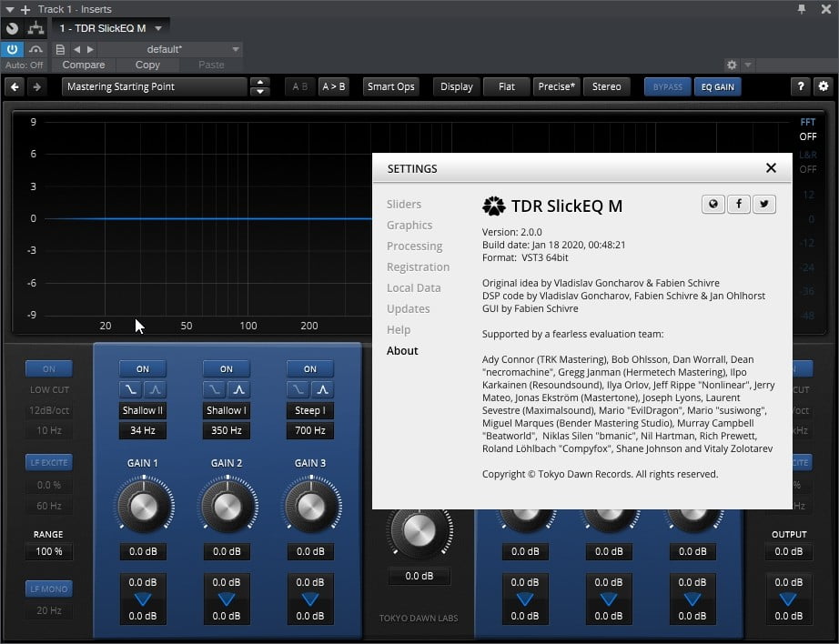Toggle the LOW CUT ON button
The width and height of the screenshot is (839, 644).
49,369
